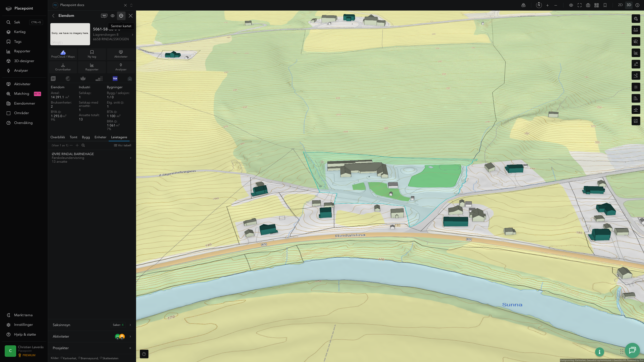Click the striped circle icon
Screen dimensions: 644x362
pyautogui.click(x=68, y=79)
